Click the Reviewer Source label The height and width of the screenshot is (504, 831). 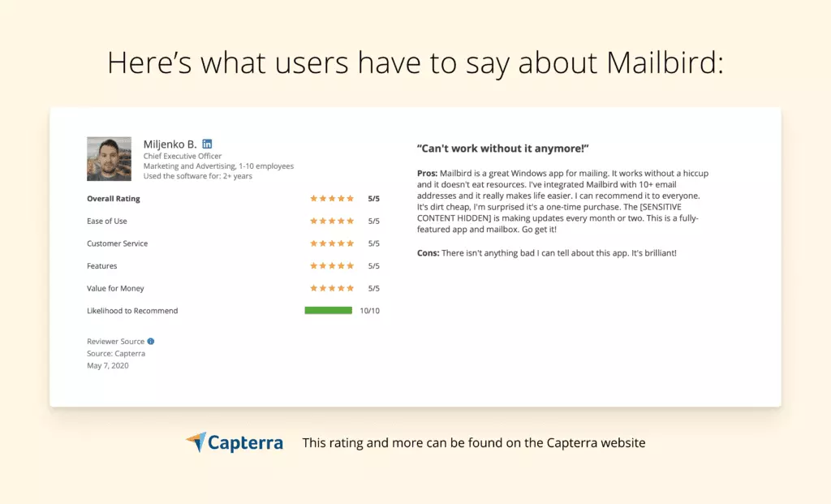[115, 342]
